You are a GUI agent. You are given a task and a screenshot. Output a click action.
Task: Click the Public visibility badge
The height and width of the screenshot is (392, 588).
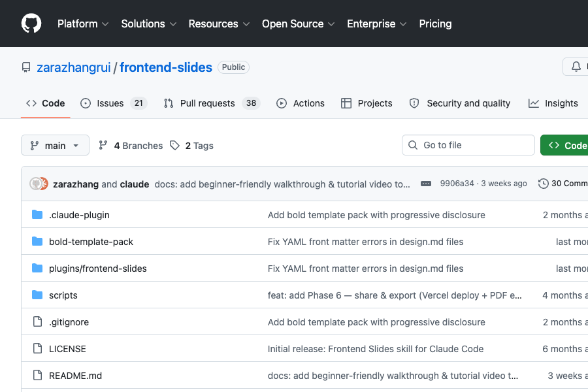(233, 67)
